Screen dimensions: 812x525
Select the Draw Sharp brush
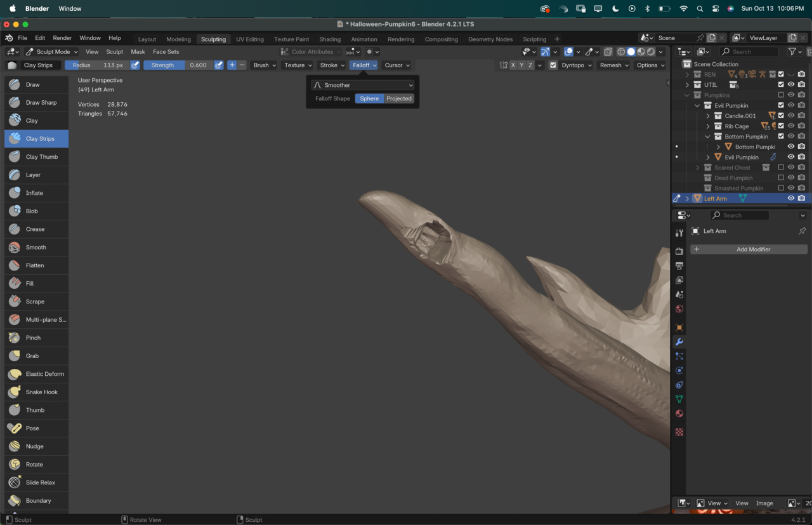tap(37, 102)
